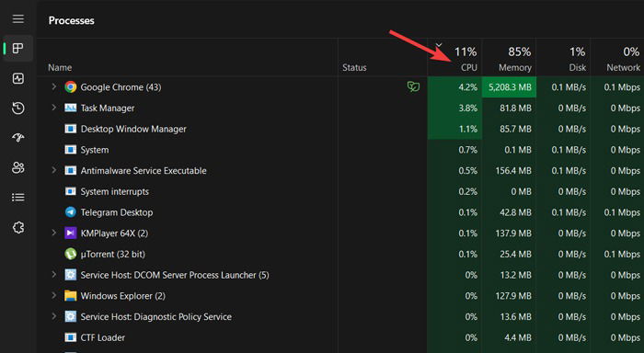
Task: Select the Telegram Desktop process row
Action: click(x=340, y=212)
